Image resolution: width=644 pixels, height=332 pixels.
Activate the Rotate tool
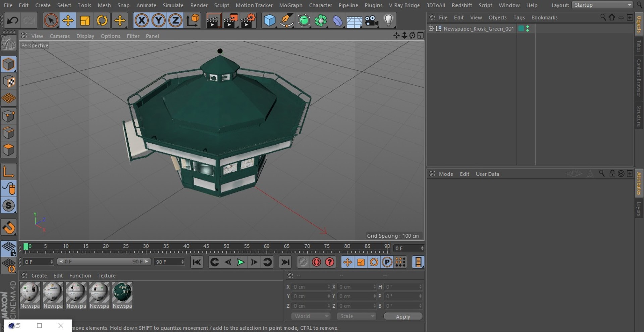tap(102, 21)
